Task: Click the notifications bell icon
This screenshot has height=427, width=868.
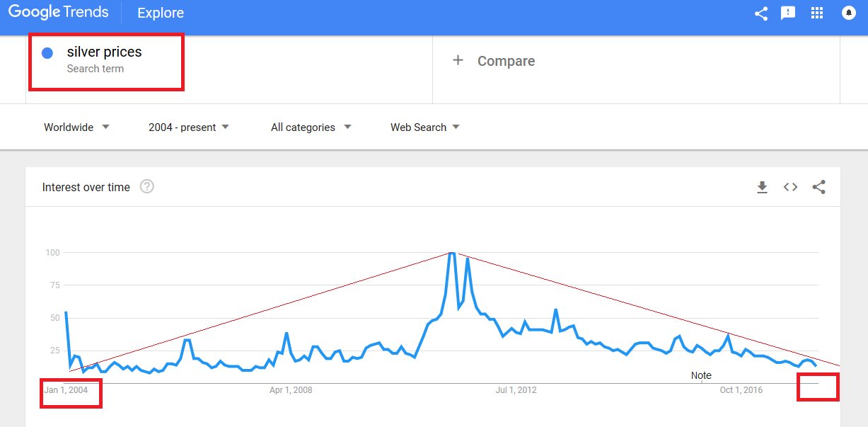Action: click(x=849, y=13)
